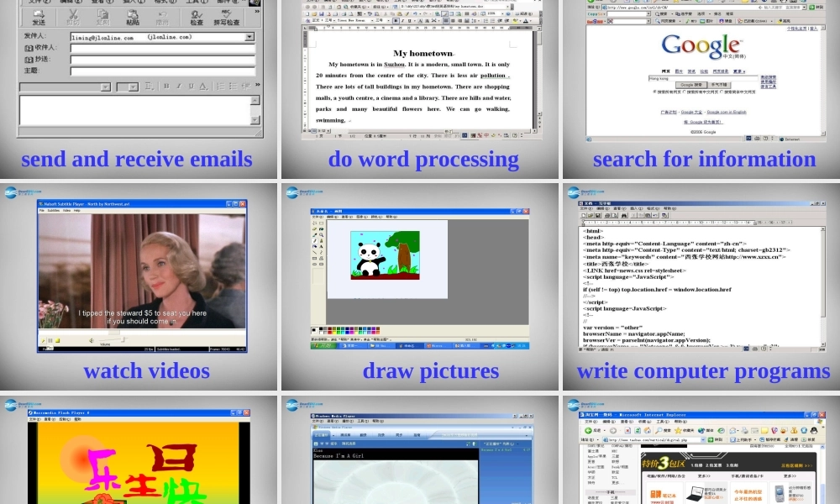Open the font name dropdown in email editor
840x504 pixels.
coord(105,87)
